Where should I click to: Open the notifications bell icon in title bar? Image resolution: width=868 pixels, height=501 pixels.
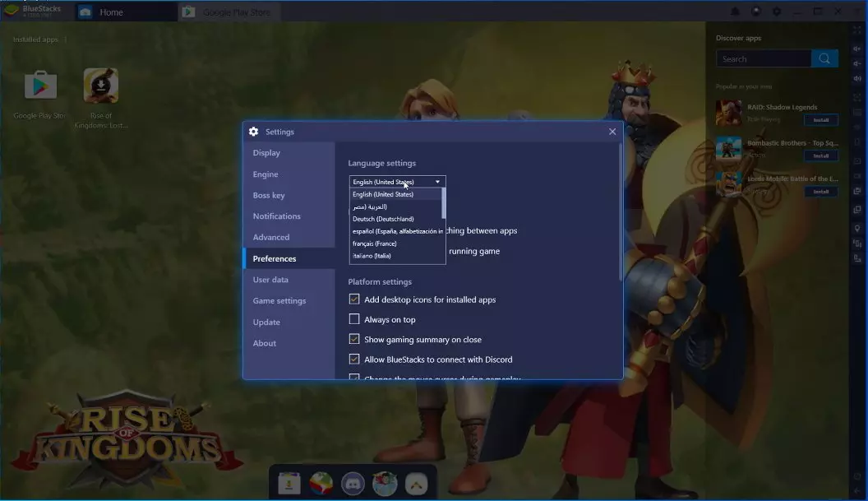pyautogui.click(x=736, y=12)
